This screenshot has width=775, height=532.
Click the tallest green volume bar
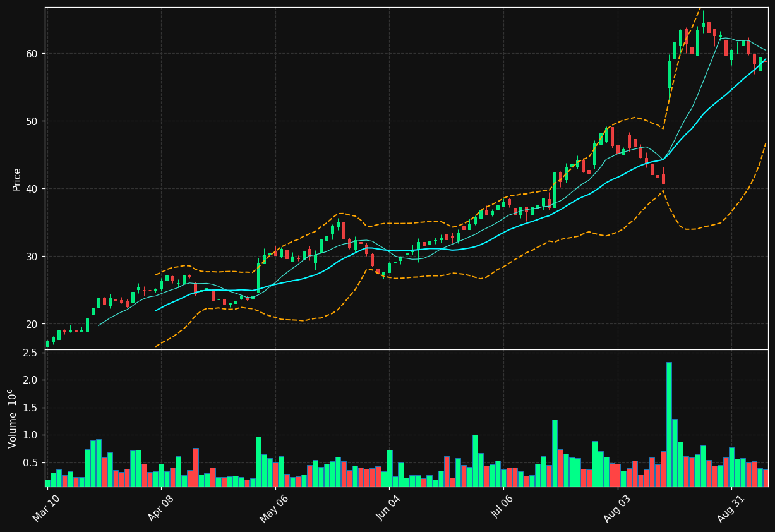click(x=669, y=424)
